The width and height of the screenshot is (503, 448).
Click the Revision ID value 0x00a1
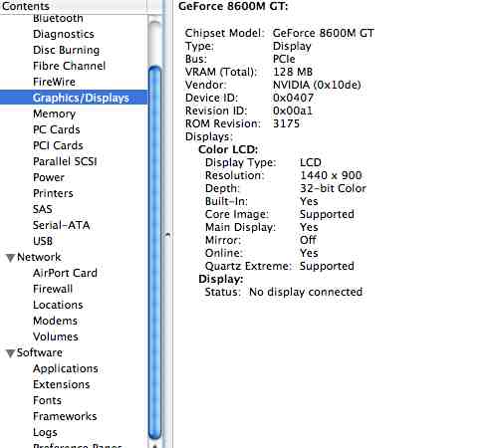point(293,111)
